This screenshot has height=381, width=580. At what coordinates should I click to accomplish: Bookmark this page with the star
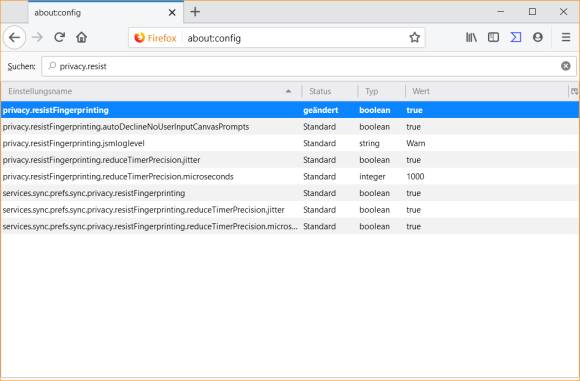point(414,37)
